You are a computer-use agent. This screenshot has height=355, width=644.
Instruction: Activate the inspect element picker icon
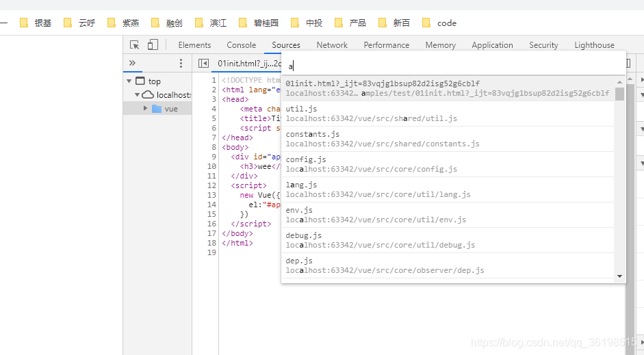(134, 44)
